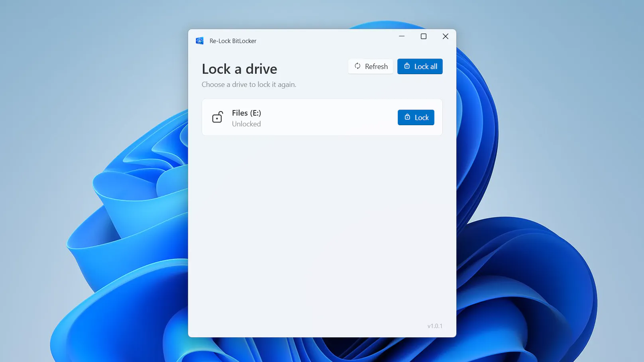Viewport: 644px width, 362px height.
Task: Select the Files (E:) drive name
Action: point(246,113)
